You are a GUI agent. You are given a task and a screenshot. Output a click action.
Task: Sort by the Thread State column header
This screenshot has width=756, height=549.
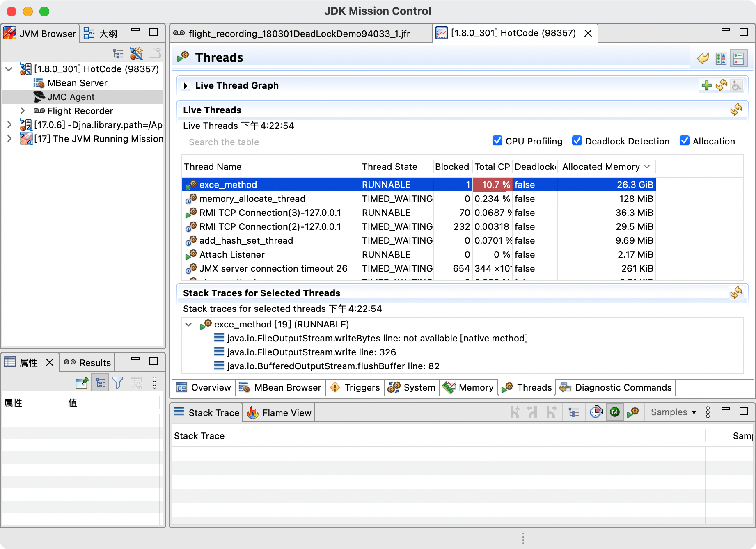click(396, 167)
